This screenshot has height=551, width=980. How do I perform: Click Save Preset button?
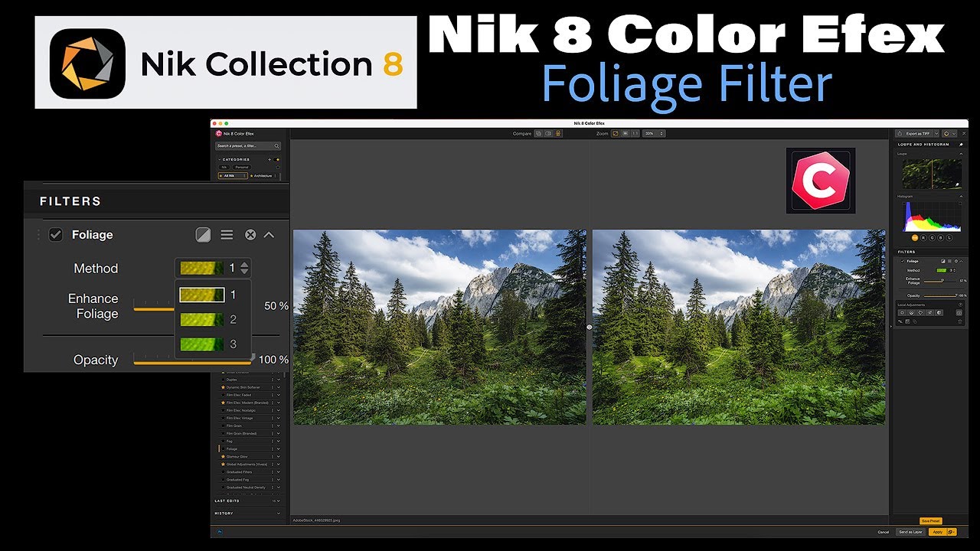coord(930,520)
